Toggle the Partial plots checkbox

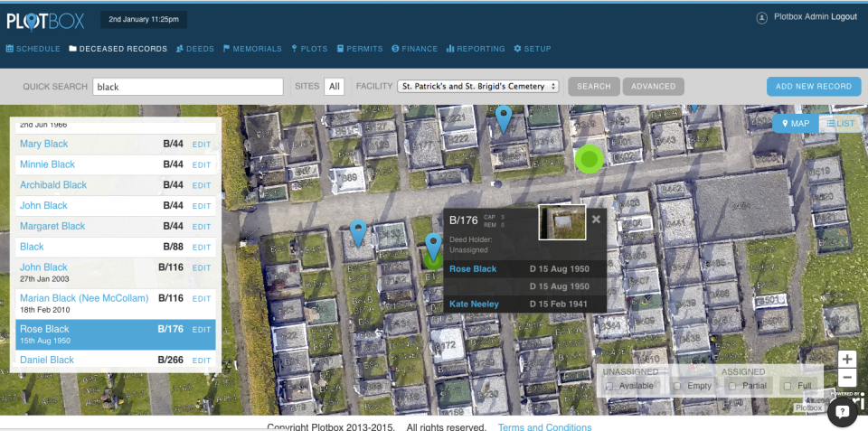click(732, 386)
